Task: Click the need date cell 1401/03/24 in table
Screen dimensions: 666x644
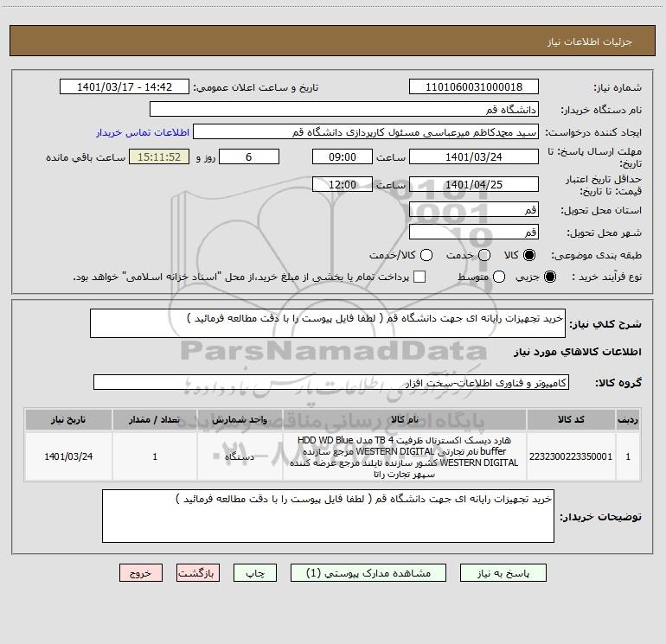Action: click(x=68, y=456)
